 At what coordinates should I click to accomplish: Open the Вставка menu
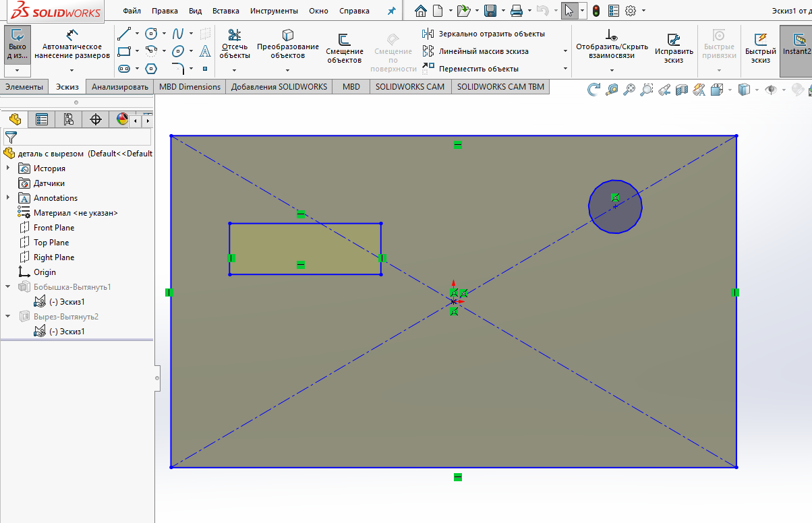225,11
